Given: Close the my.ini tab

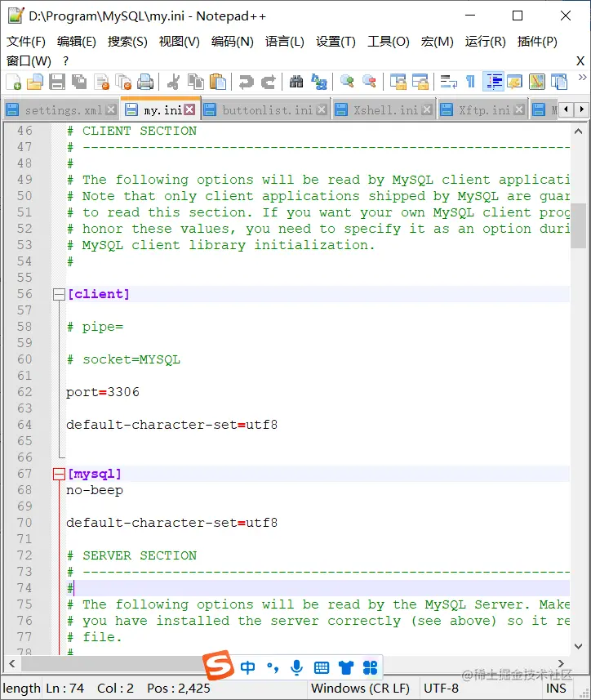Looking at the screenshot, I should tap(190, 109).
